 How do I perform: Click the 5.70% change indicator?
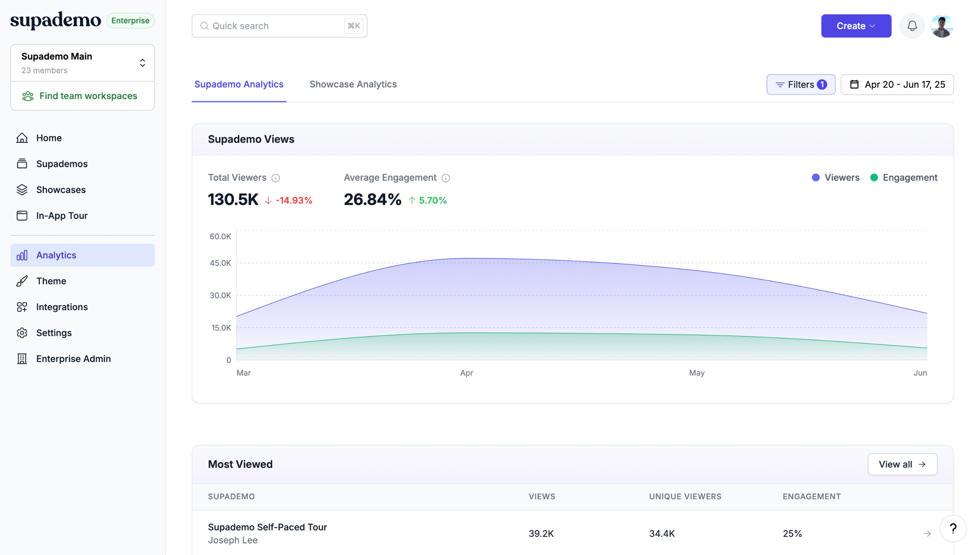427,200
